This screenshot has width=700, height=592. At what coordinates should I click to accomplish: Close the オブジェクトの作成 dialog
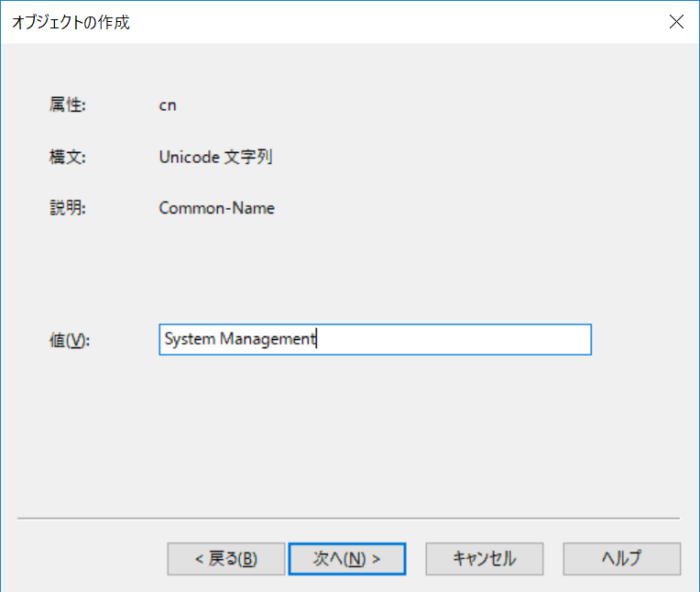click(676, 21)
